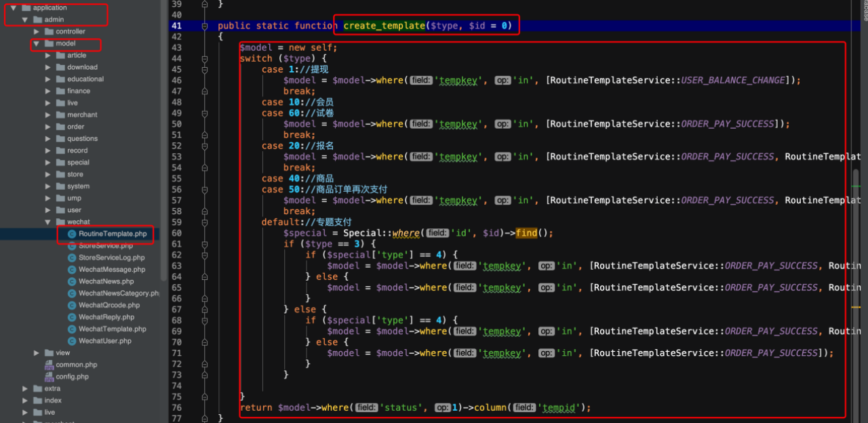
Task: Click the folder icon next to view
Action: [x=49, y=352]
